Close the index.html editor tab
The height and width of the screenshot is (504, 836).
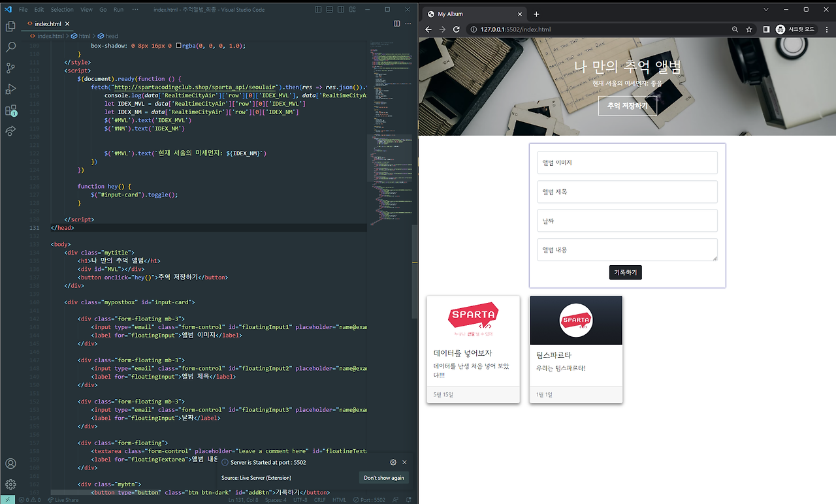67,24
